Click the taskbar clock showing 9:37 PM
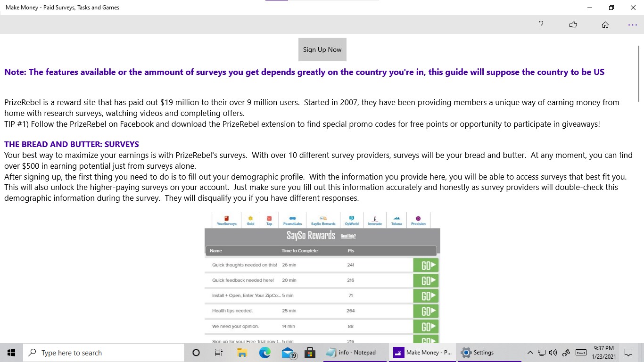 604,353
